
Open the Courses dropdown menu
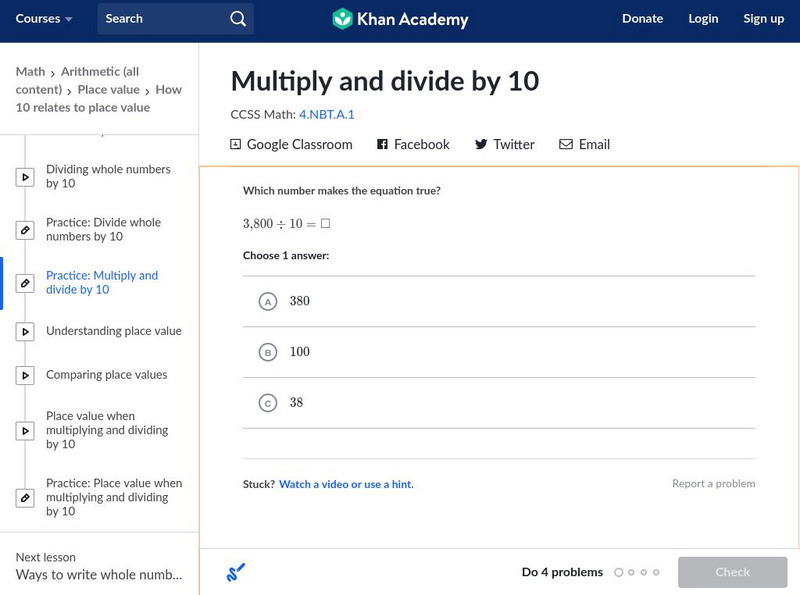coord(44,19)
